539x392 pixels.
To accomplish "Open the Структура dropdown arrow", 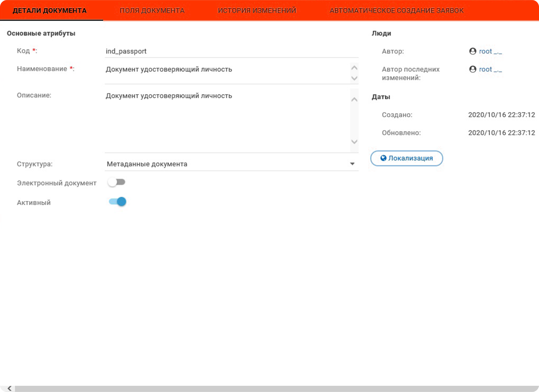I will [x=352, y=164].
